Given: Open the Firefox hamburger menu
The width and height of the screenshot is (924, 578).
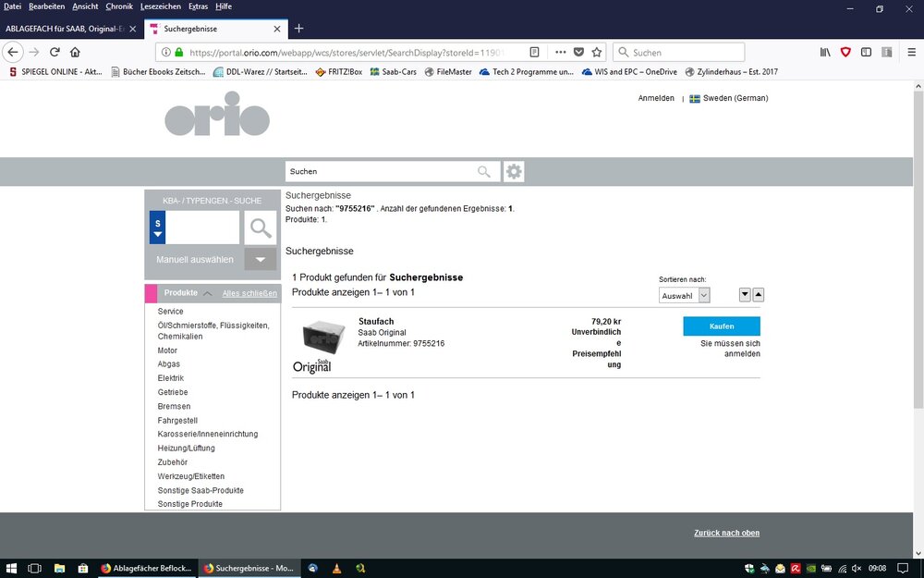Looking at the screenshot, I should 912,52.
